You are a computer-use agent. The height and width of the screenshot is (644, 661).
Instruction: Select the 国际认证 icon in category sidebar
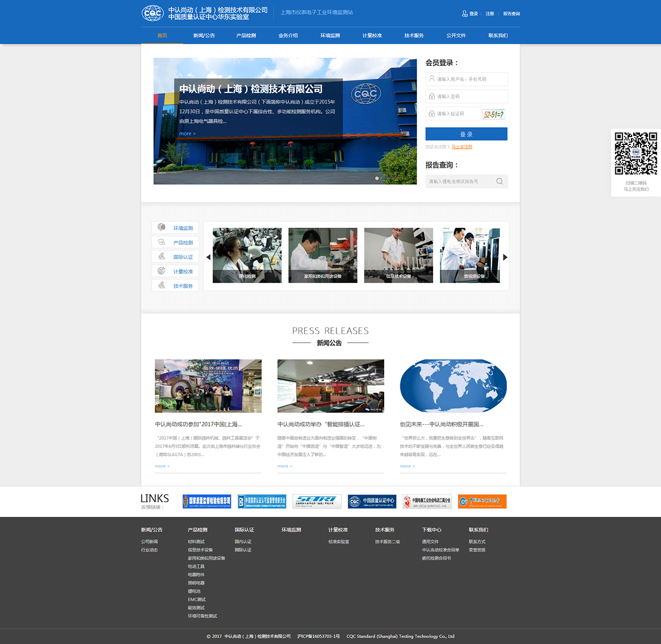(x=161, y=256)
